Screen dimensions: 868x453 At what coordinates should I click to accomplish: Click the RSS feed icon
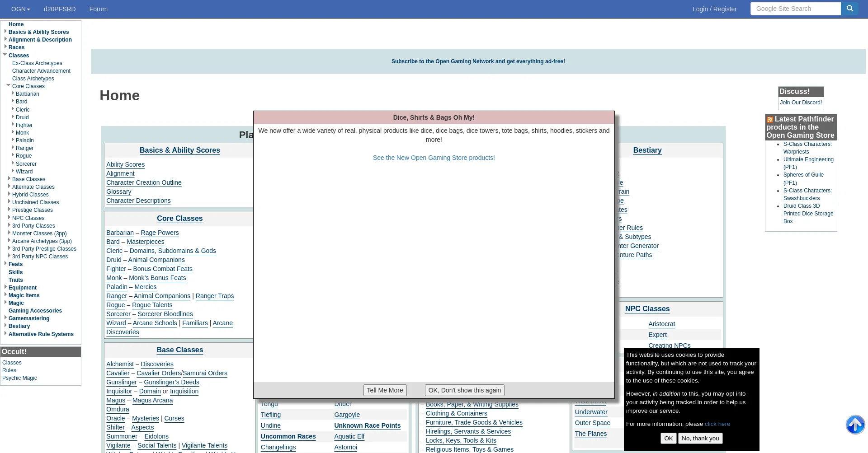tap(770, 120)
